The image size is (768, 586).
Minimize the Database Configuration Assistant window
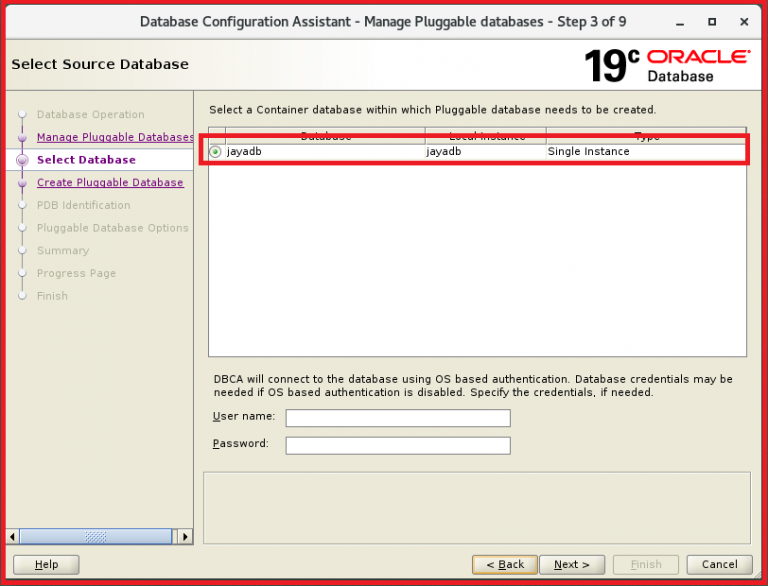[x=681, y=21]
